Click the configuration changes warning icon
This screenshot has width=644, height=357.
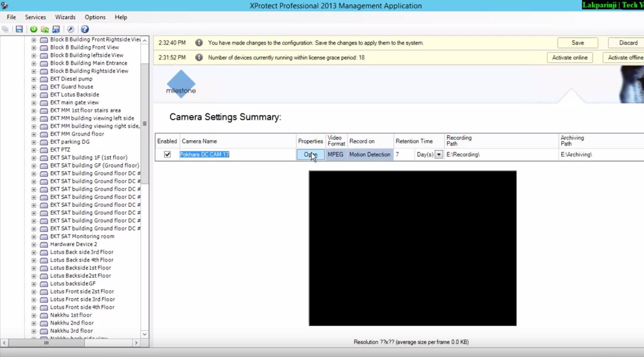click(199, 43)
